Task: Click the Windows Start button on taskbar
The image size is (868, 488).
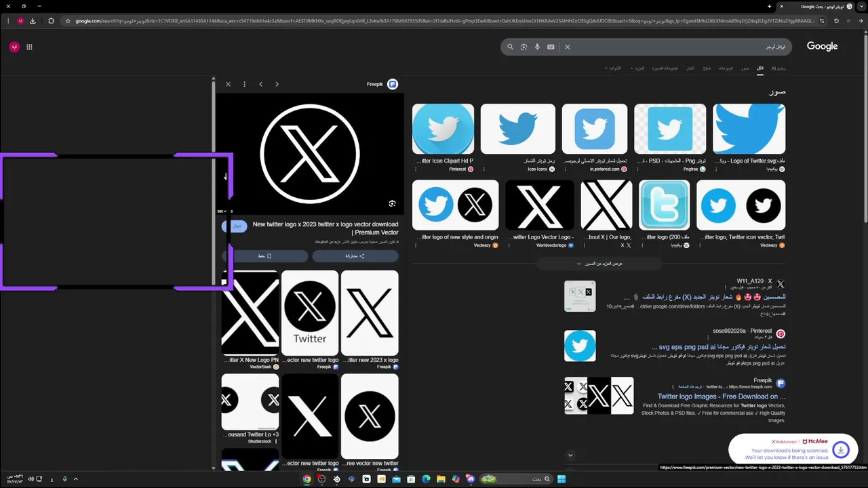Action: (x=561, y=479)
